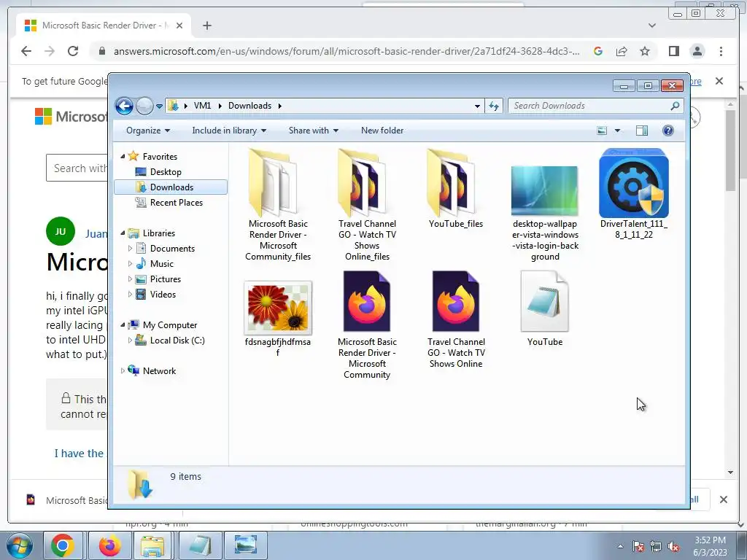The image size is (747, 560).
Task: Open Chrome's tab search chevron
Action: click(x=652, y=26)
